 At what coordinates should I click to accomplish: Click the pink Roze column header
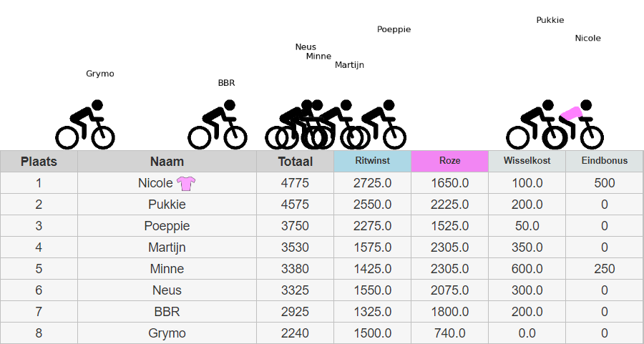[449, 161]
